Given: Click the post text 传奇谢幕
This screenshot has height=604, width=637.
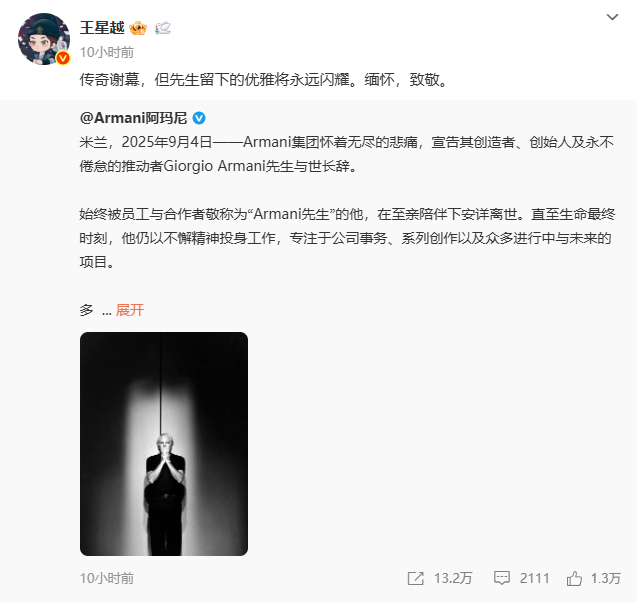Looking at the screenshot, I should [x=109, y=80].
